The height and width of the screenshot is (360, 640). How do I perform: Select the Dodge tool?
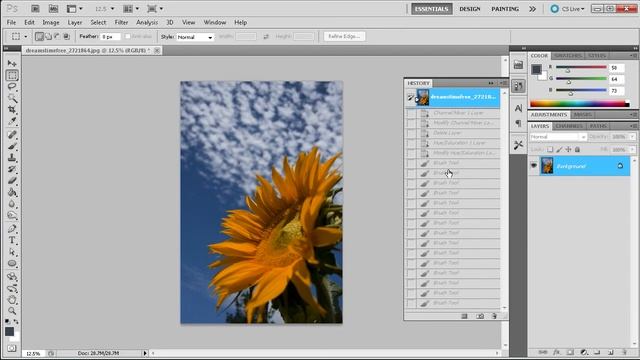click(12, 215)
